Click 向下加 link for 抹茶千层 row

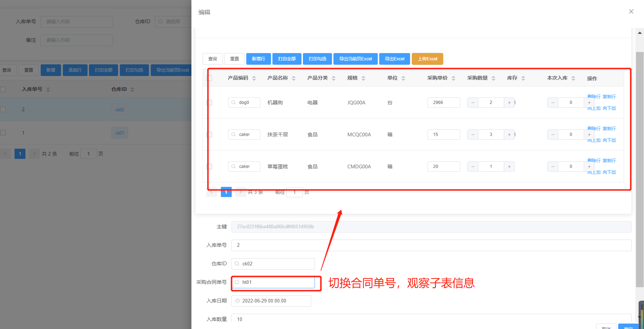point(609,140)
